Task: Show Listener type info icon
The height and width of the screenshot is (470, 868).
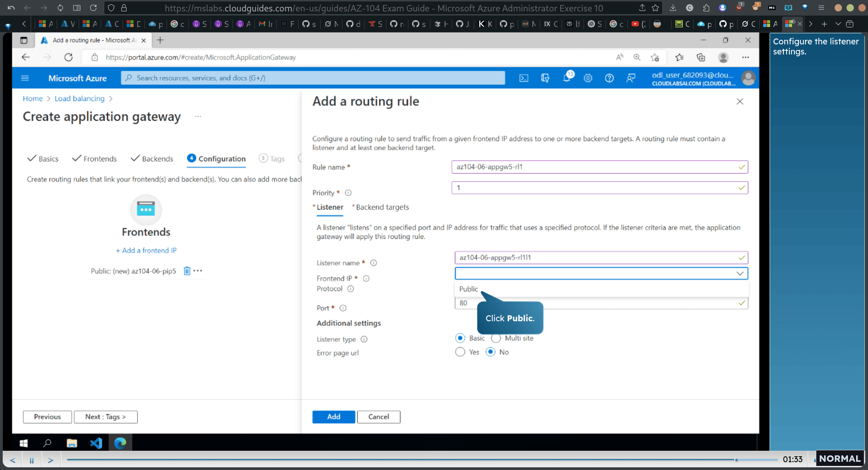Action: 364,339
